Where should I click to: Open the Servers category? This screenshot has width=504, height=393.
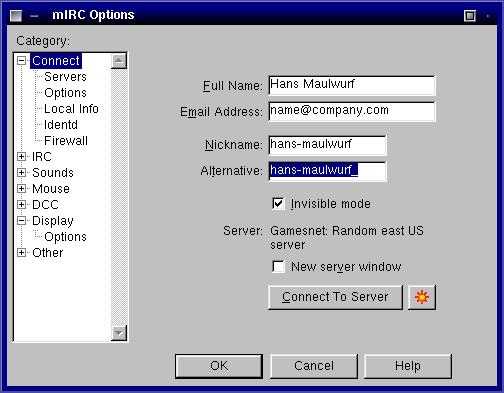coord(65,77)
